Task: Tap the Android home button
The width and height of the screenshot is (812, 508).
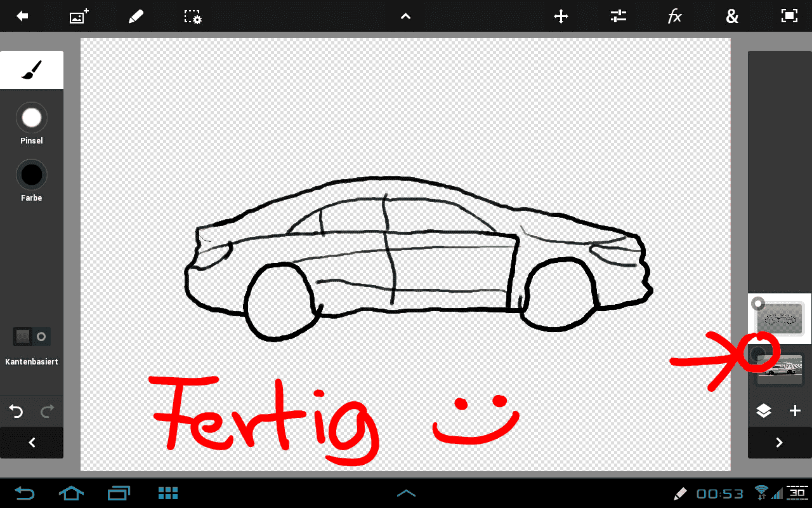Action: click(71, 493)
